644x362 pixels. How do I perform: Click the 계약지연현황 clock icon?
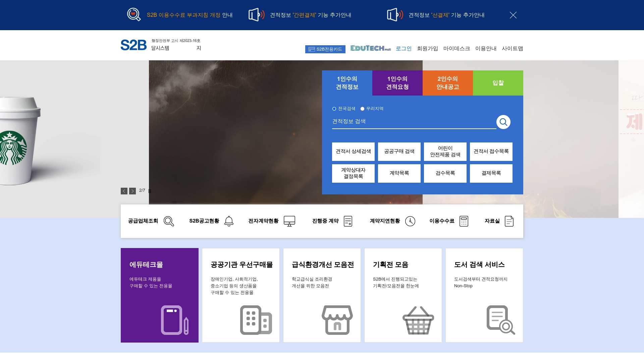pos(410,221)
